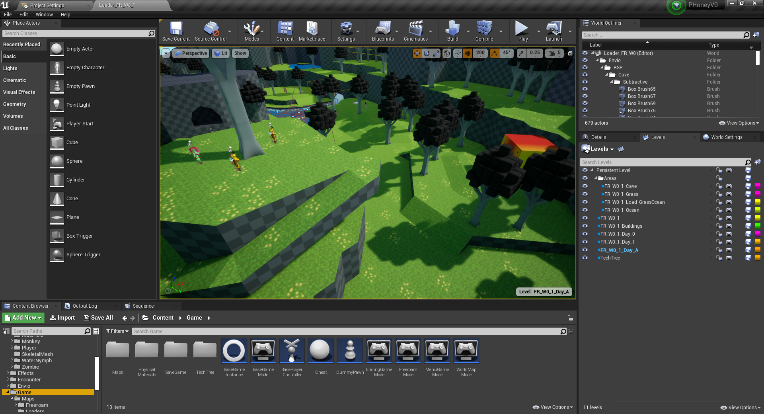Open the Source Control toolbar icon
This screenshot has height=414, width=764.
(211, 28)
